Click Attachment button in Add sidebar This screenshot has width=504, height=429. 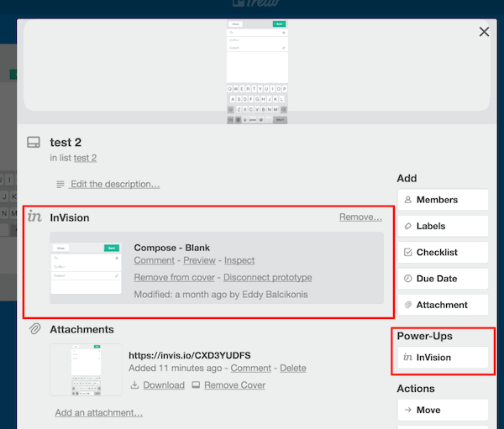(443, 305)
